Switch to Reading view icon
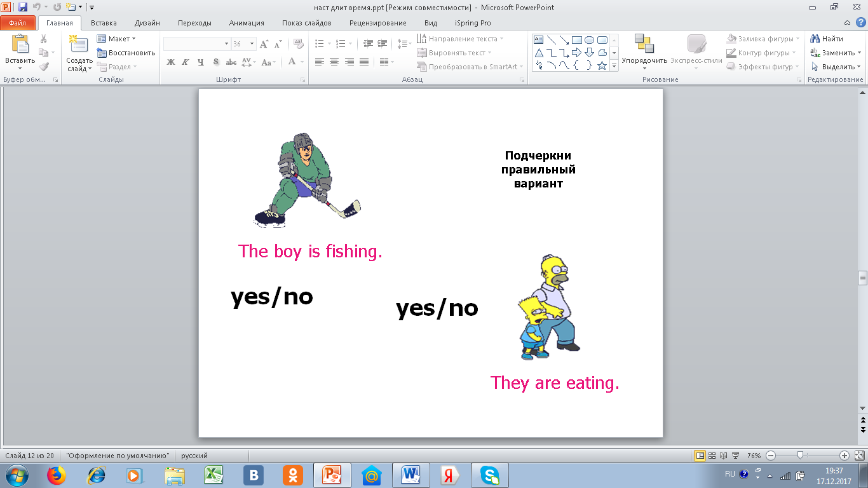 pos(724,456)
